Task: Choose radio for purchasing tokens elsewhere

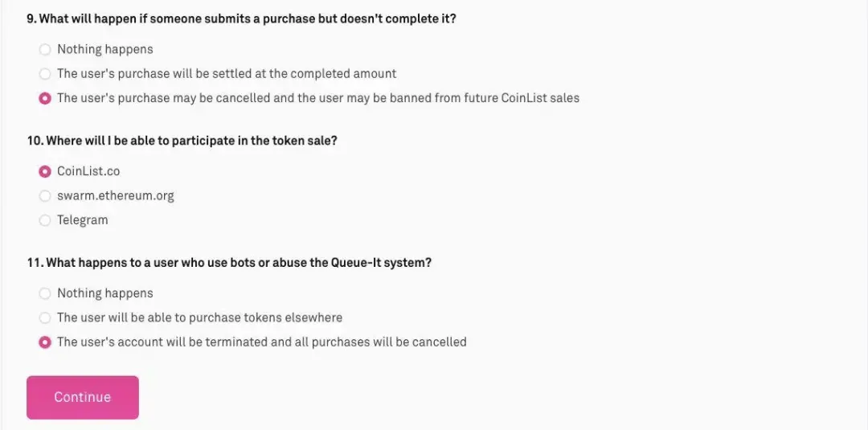Action: click(x=45, y=317)
